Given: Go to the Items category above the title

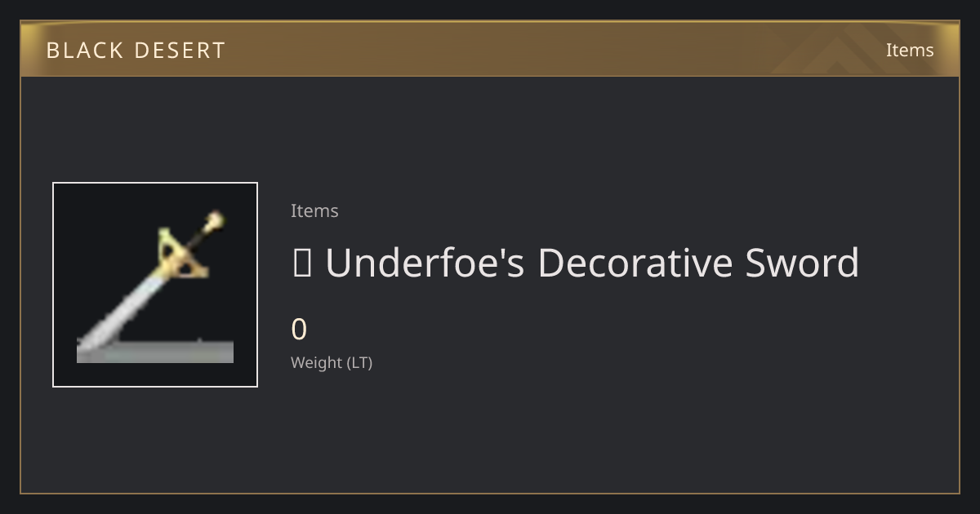Looking at the screenshot, I should click(314, 210).
